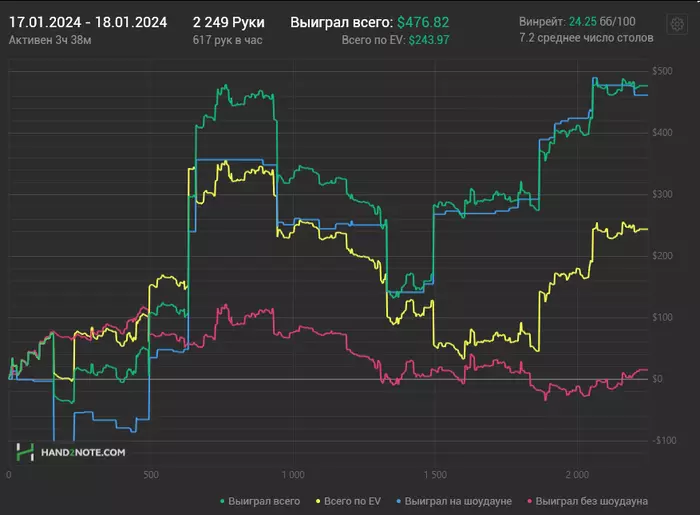Click the EV total value $243.97
This screenshot has width=700, height=515.
(429, 39)
